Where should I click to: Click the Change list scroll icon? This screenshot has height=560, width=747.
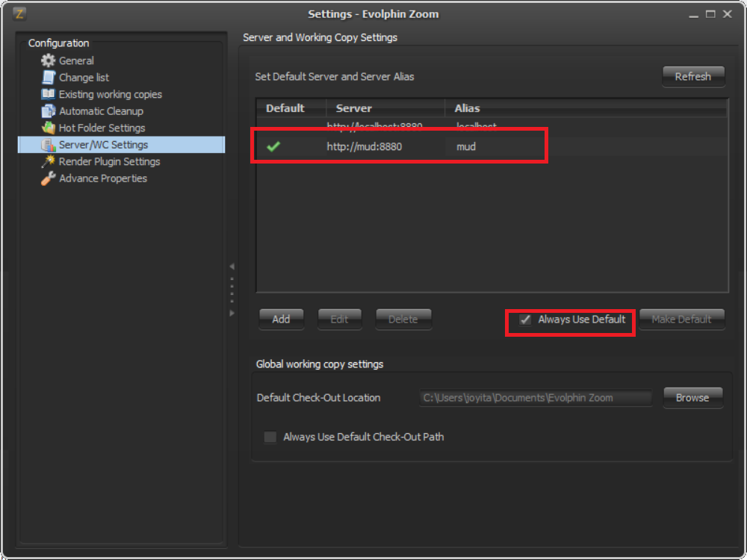pos(48,77)
